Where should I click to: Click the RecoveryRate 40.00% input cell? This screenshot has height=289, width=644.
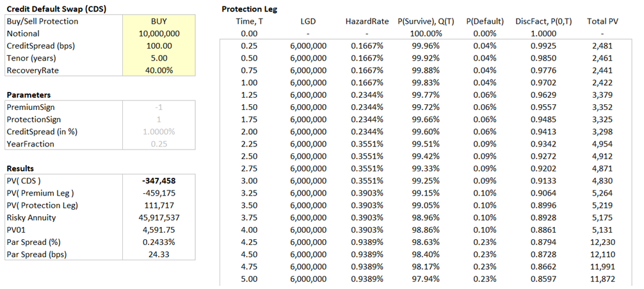[159, 70]
